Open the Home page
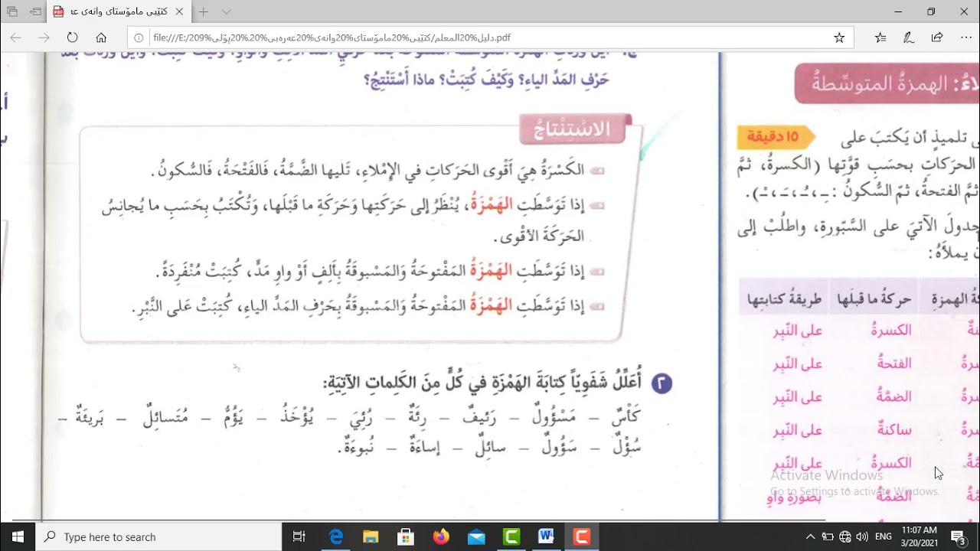The width and height of the screenshot is (980, 551). (101, 37)
